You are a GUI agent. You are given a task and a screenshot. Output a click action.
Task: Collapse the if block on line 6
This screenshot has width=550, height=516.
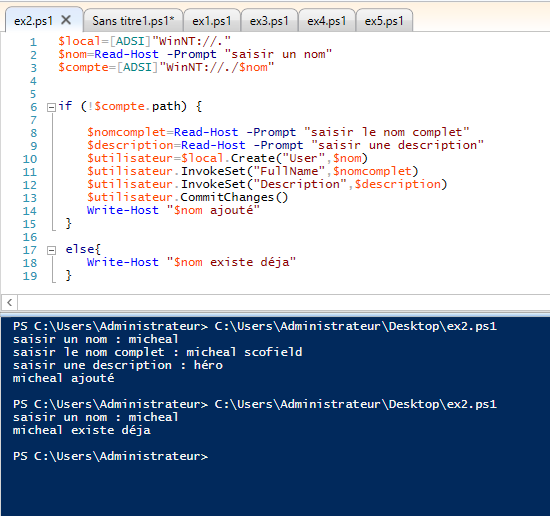coord(51,107)
